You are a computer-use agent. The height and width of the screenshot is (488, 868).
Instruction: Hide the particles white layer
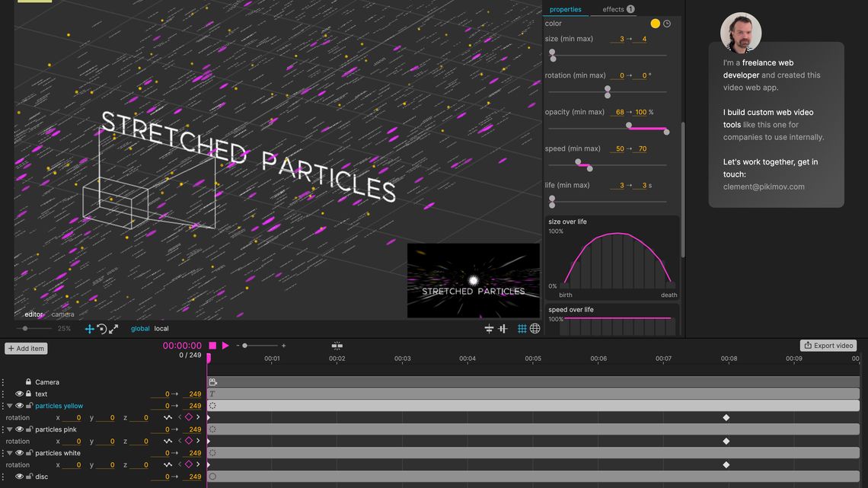pyautogui.click(x=19, y=452)
